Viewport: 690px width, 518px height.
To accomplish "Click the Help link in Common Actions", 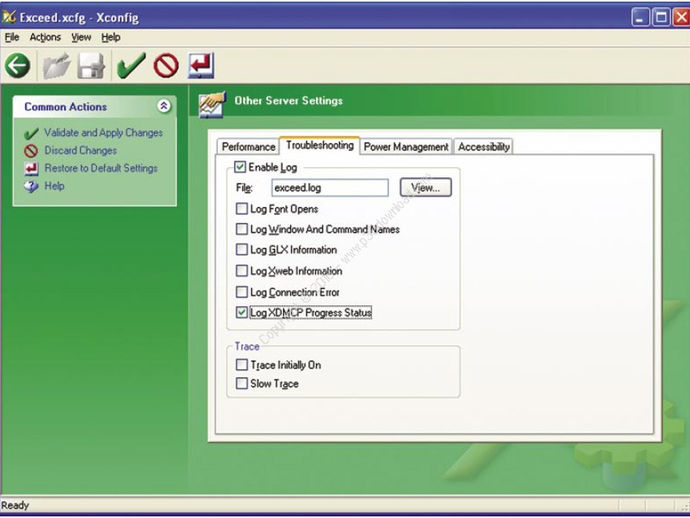I will point(55,186).
